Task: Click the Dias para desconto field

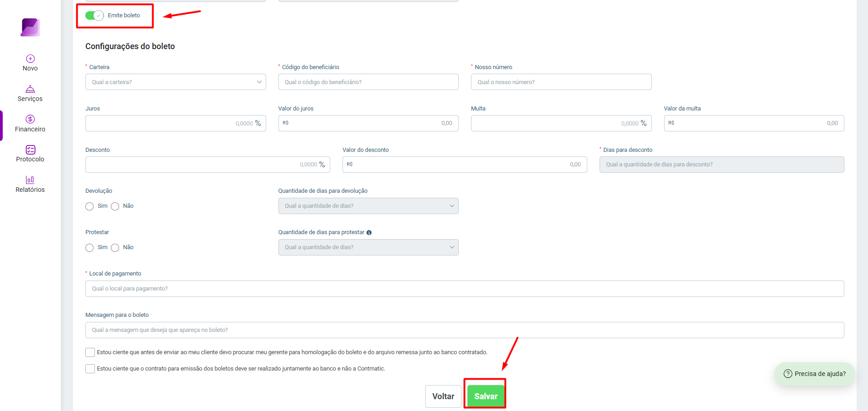Action: pyautogui.click(x=722, y=165)
